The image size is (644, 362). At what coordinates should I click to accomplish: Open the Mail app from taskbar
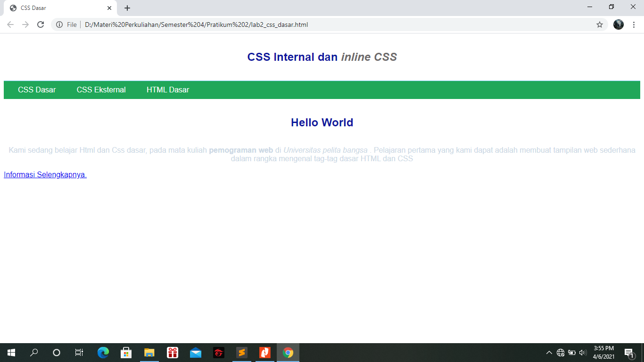pyautogui.click(x=196, y=353)
